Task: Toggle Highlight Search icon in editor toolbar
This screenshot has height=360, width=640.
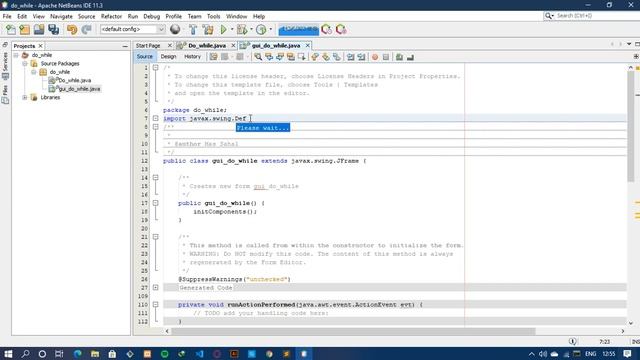Action: (x=291, y=57)
